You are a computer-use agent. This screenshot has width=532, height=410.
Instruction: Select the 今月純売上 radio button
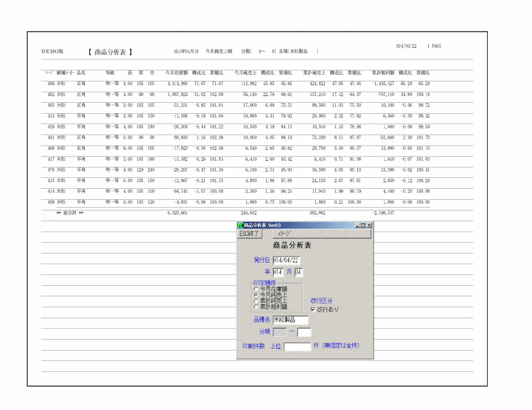click(x=256, y=295)
